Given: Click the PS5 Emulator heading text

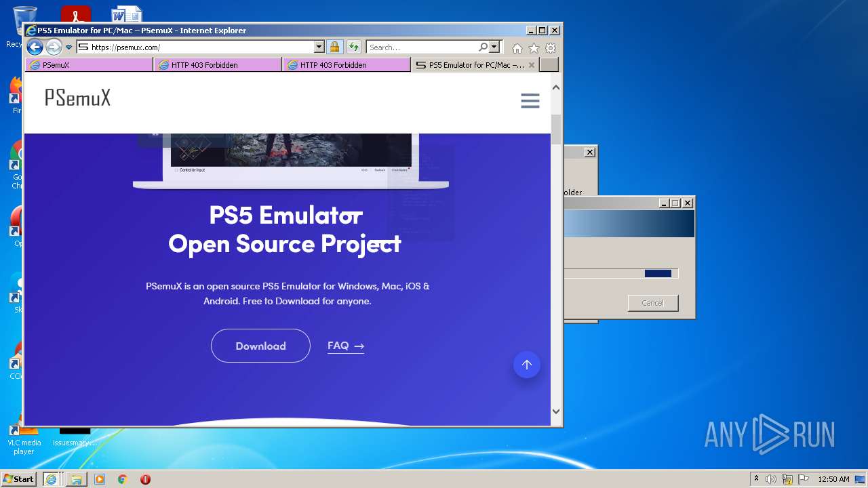Looking at the screenshot, I should coord(285,216).
